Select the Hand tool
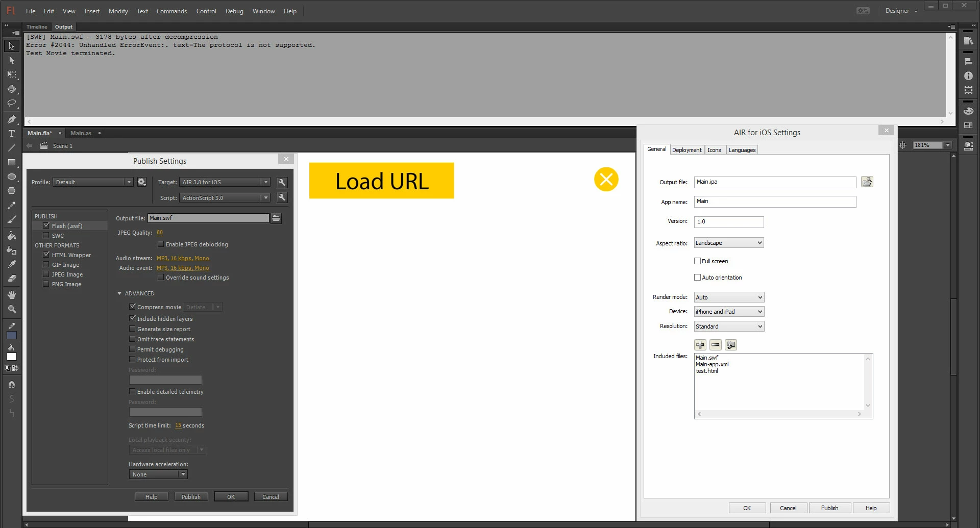Image resolution: width=980 pixels, height=528 pixels. [x=11, y=295]
